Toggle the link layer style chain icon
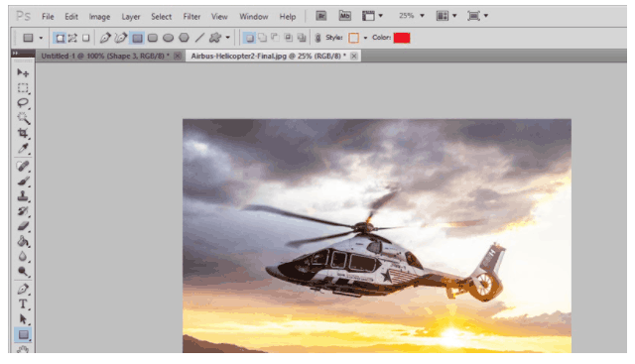Viewport: 635px width, 364px height. pyautogui.click(x=317, y=38)
